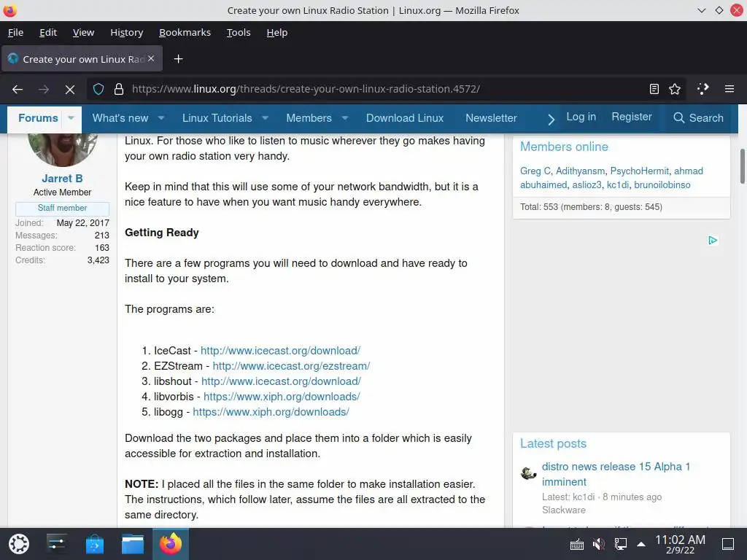The width and height of the screenshot is (747, 560).
Task: Open KDE application launcher
Action: [x=19, y=544]
